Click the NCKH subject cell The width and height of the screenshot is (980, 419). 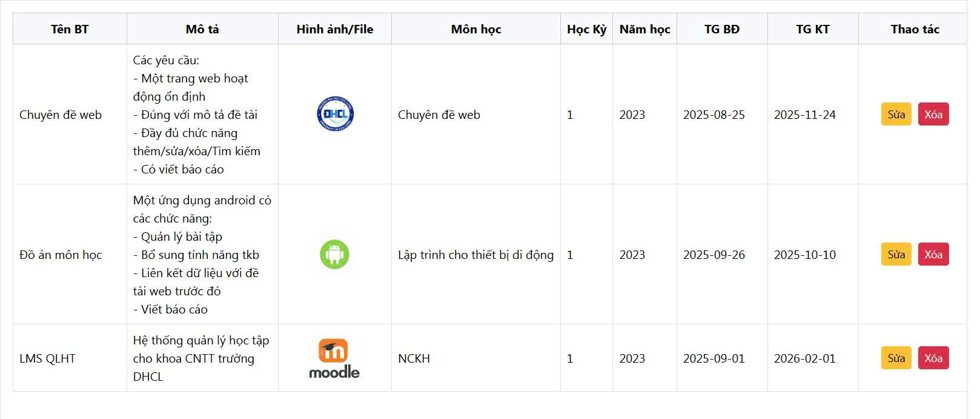(x=414, y=358)
